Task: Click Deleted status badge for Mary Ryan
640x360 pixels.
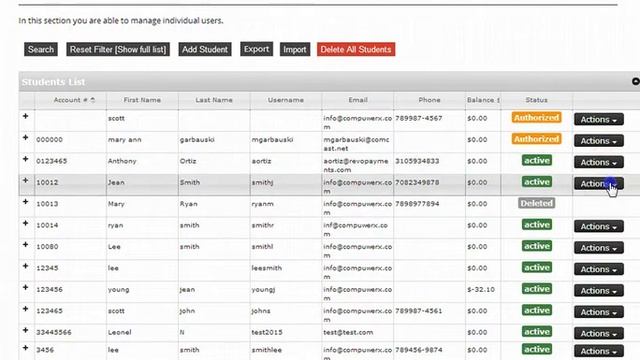Action: click(x=536, y=203)
